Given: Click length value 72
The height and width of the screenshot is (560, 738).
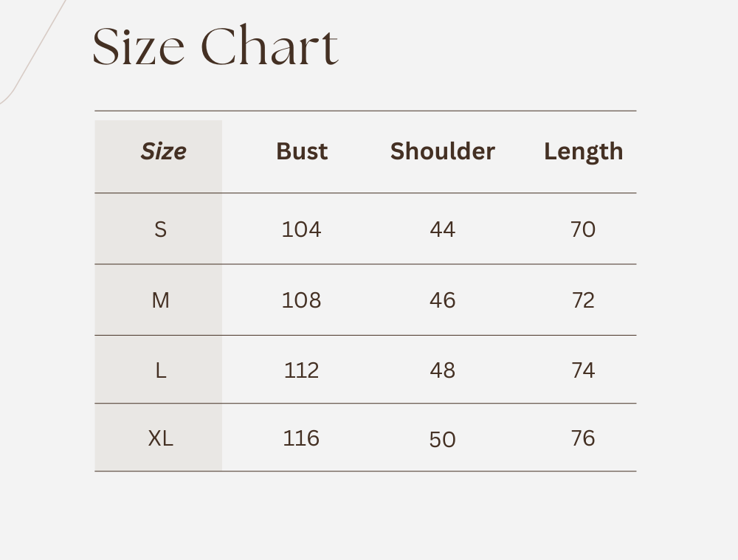Looking at the screenshot, I should pyautogui.click(x=582, y=300).
